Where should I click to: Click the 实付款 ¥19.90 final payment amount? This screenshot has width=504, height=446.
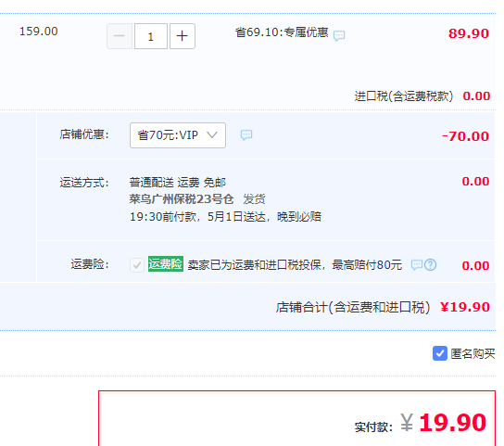click(x=452, y=422)
